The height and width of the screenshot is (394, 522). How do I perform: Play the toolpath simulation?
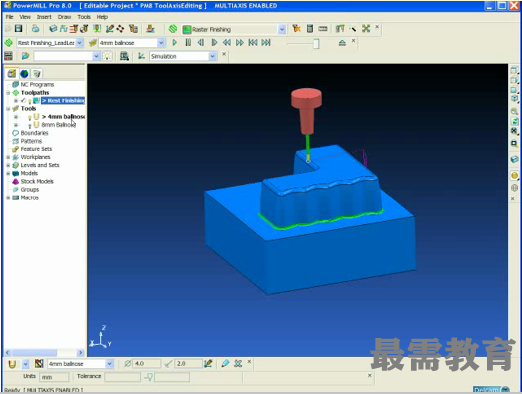click(175, 43)
